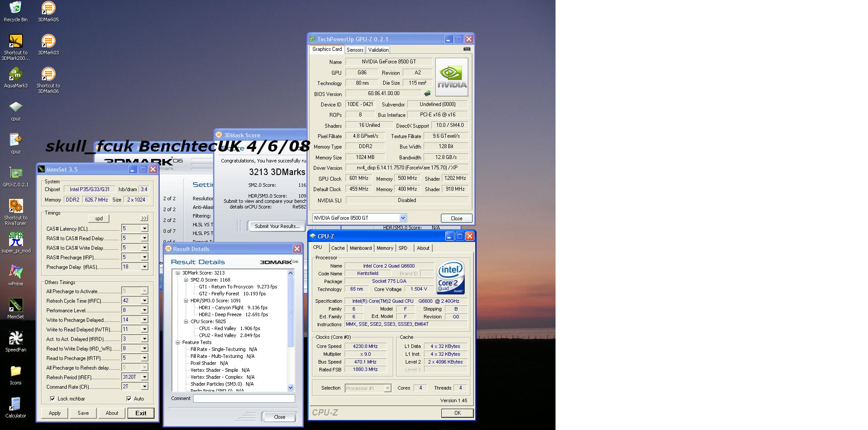Click the MemSet Save button
The height and width of the screenshot is (430, 868).
pos(83,413)
